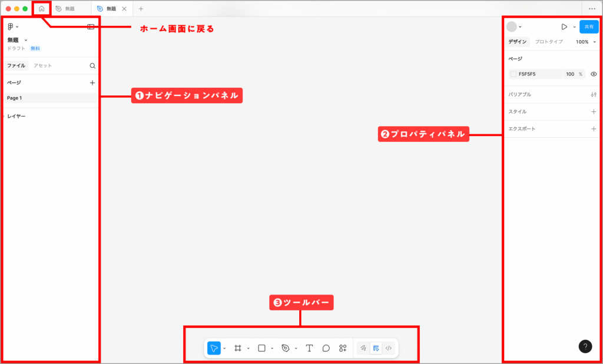Open the Actions/components tool in the toolbar
The width and height of the screenshot is (603, 364).
[x=343, y=348]
